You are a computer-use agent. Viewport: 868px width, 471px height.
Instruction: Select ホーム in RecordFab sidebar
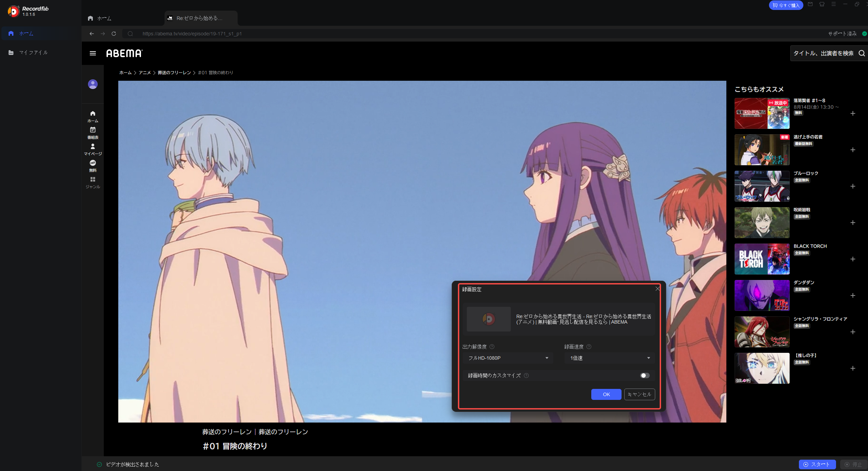click(41, 33)
